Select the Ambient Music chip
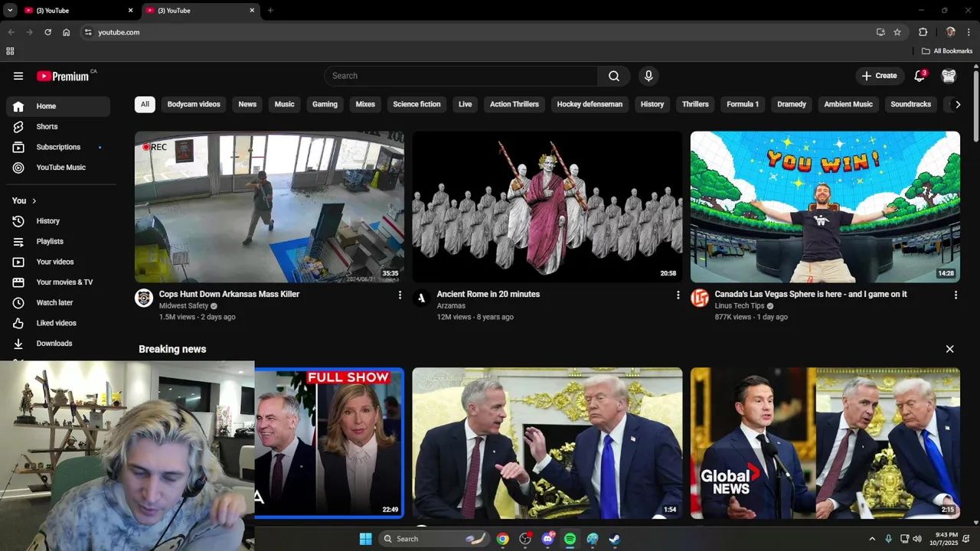The width and height of the screenshot is (980, 551). coord(848,104)
